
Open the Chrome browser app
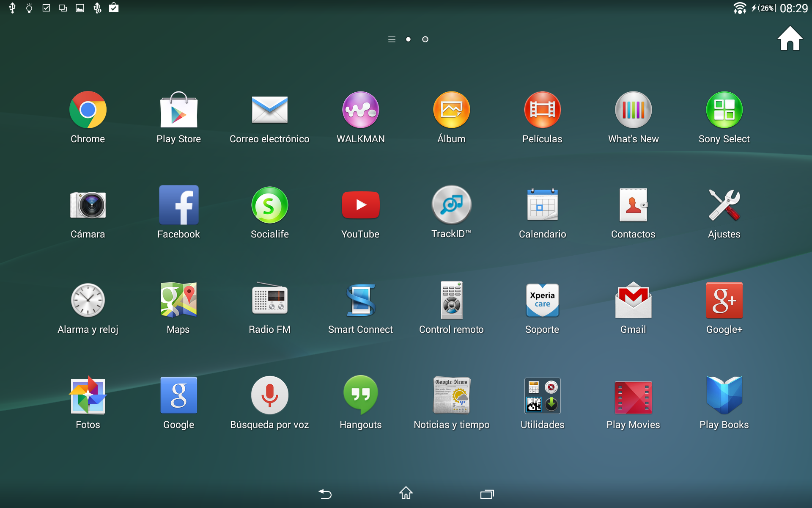[88, 110]
